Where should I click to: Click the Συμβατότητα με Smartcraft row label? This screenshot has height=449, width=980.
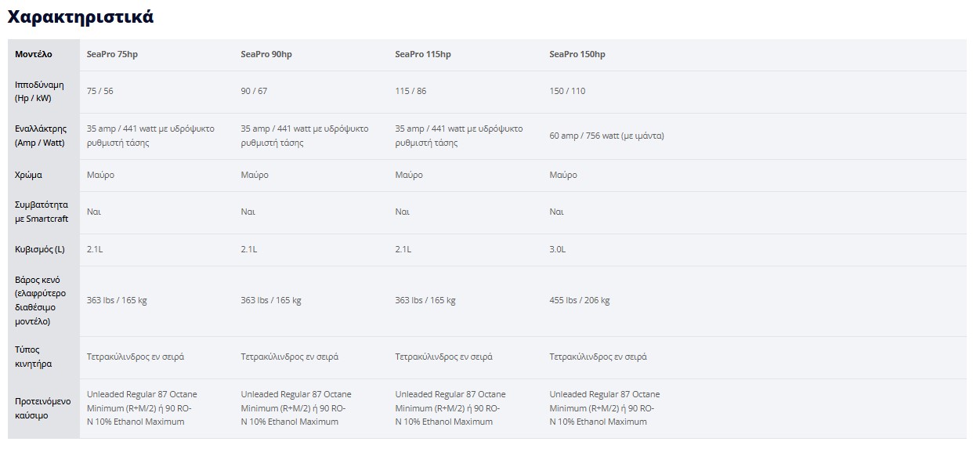click(x=42, y=212)
